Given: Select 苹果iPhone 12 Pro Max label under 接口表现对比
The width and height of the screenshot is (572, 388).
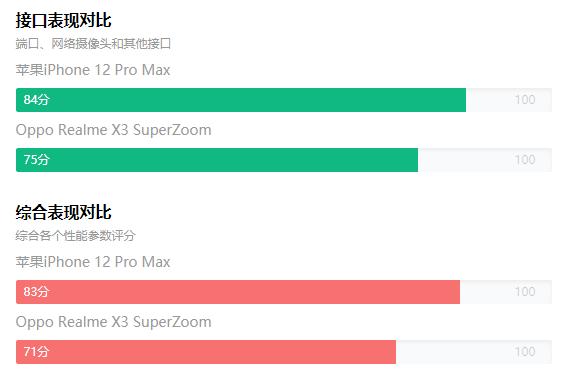Looking at the screenshot, I should pyautogui.click(x=93, y=70).
